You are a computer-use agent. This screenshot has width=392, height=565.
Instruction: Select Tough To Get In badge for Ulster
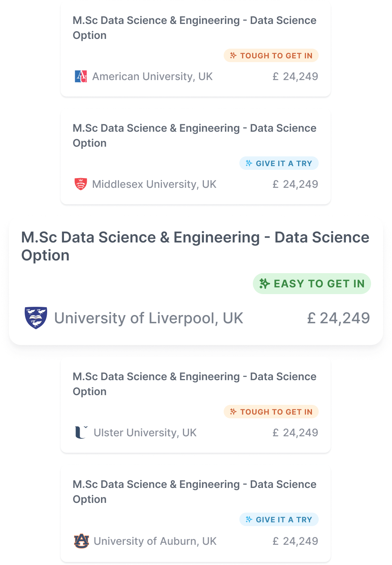click(x=271, y=412)
